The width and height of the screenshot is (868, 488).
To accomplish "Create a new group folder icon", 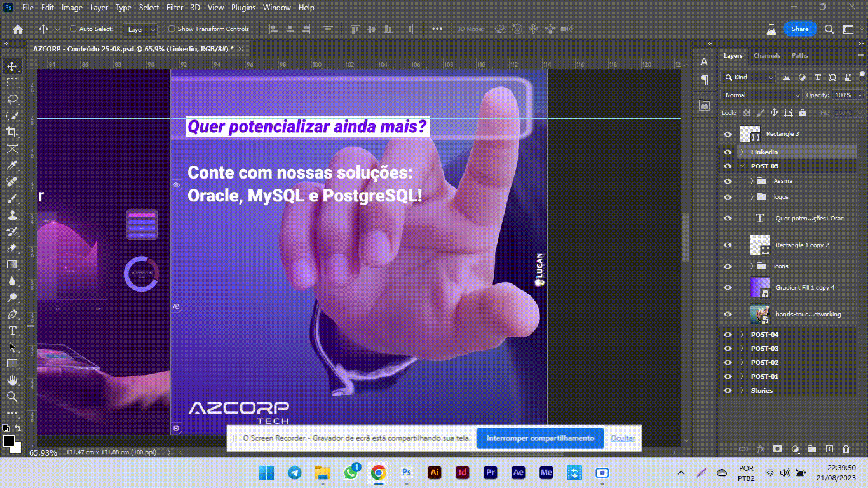I will 811,449.
